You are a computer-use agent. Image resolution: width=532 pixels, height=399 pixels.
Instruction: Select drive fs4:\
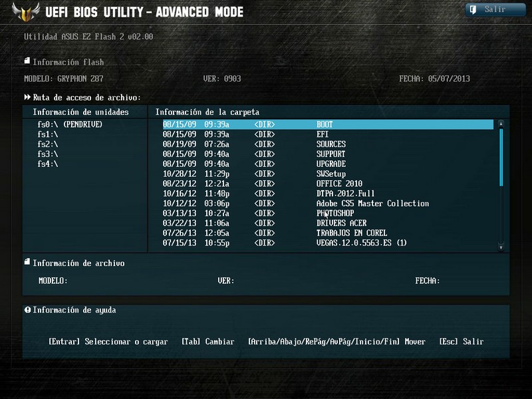pos(48,164)
